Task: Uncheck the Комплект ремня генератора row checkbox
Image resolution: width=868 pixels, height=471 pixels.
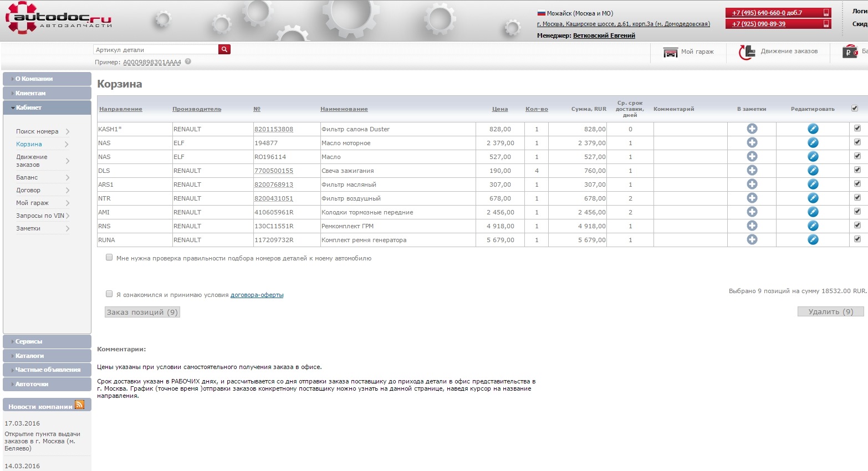Action: tap(857, 239)
